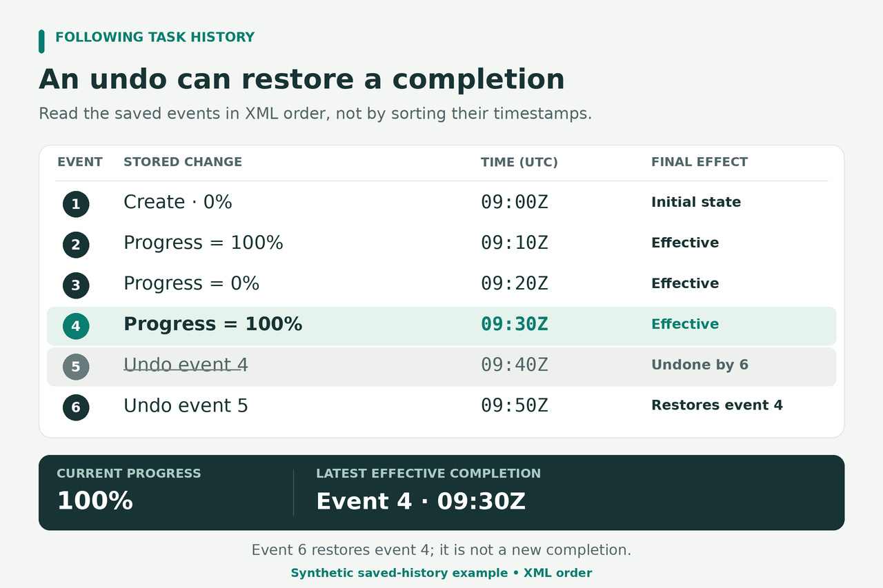Click the TIME (UTC) column header
Screen dimensions: 883x588
coord(519,162)
